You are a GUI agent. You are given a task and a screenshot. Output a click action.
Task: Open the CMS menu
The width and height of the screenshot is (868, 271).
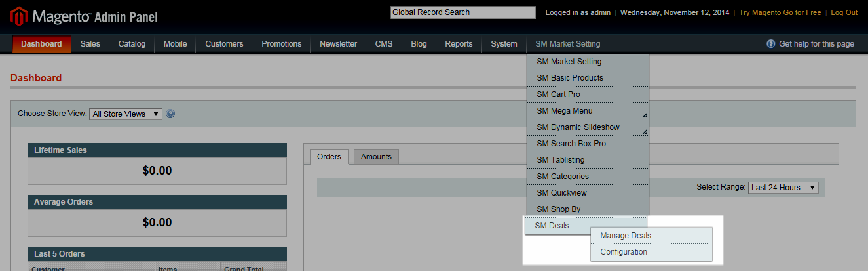384,44
